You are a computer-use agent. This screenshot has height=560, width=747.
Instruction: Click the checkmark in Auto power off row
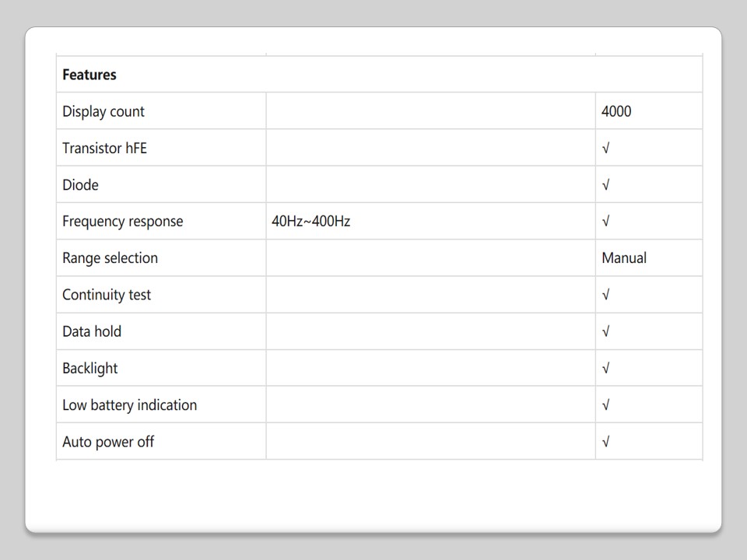(605, 442)
